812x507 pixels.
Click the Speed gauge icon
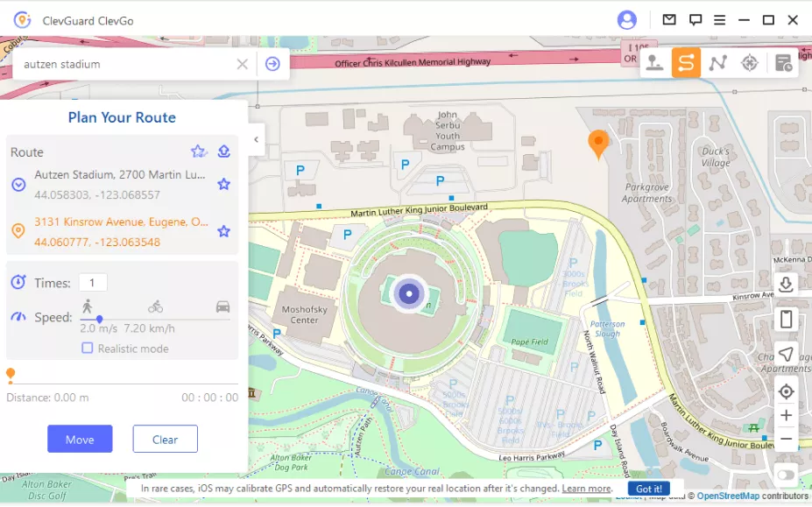(x=18, y=316)
